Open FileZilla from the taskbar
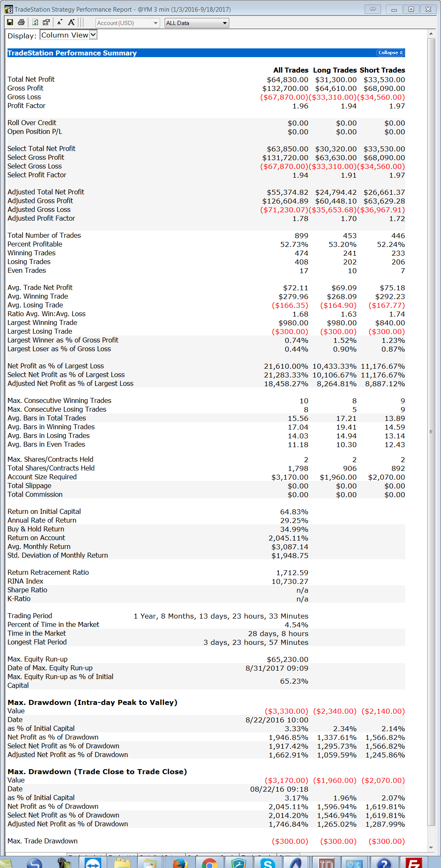Viewport: 441px width, 868px height. (x=413, y=863)
